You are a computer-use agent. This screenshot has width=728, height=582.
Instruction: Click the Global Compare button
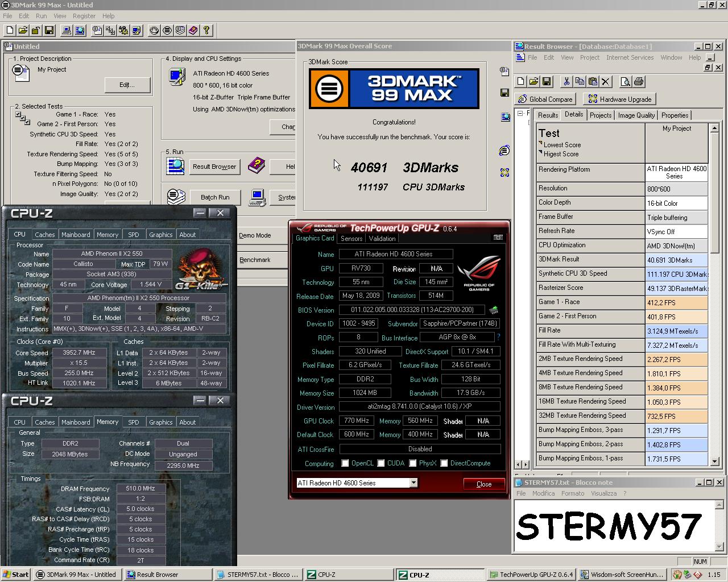(x=545, y=99)
